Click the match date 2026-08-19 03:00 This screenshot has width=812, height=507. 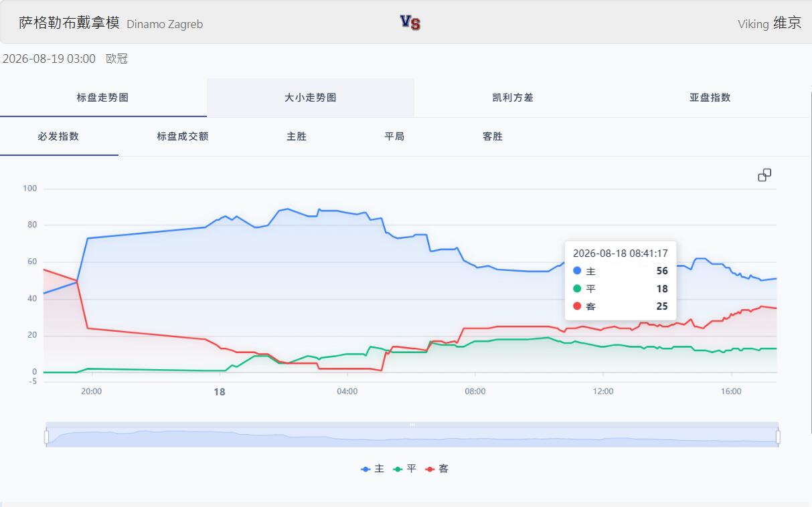click(x=49, y=59)
